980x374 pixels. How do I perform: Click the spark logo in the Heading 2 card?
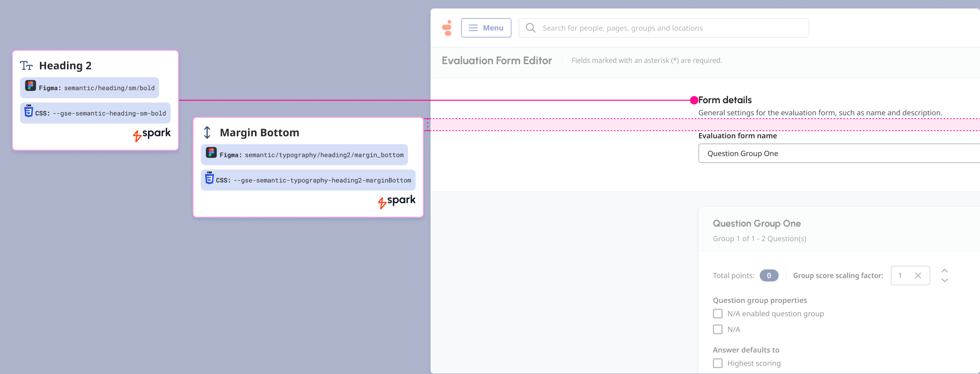(152, 134)
